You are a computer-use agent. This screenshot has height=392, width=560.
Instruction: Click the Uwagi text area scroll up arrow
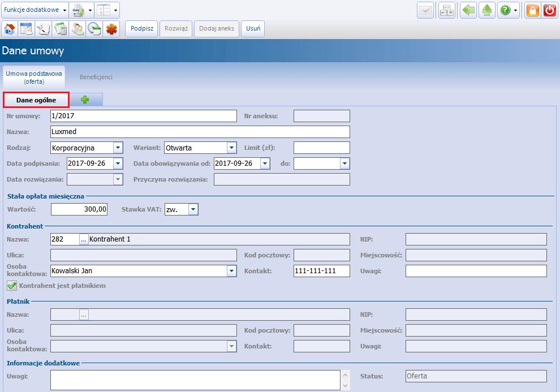[346, 375]
